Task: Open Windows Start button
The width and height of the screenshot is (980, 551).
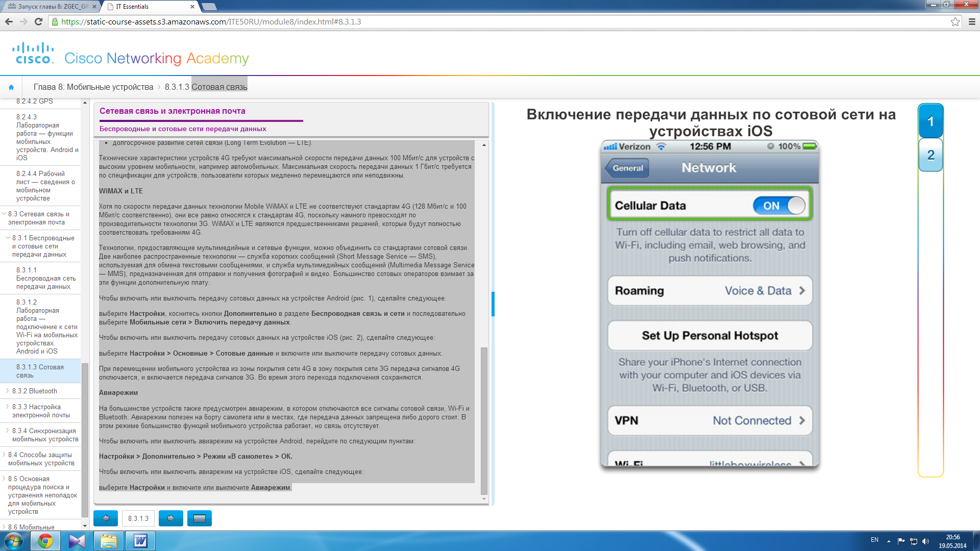Action: 13,541
